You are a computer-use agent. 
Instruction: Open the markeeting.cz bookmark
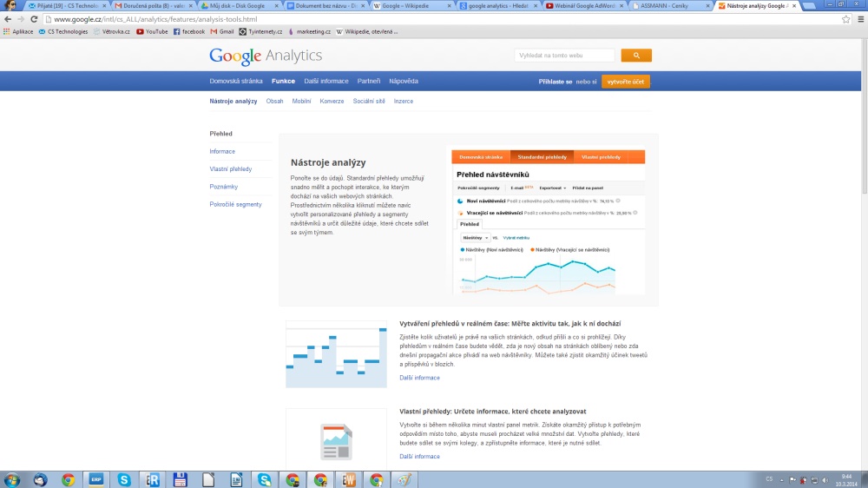tap(310, 31)
